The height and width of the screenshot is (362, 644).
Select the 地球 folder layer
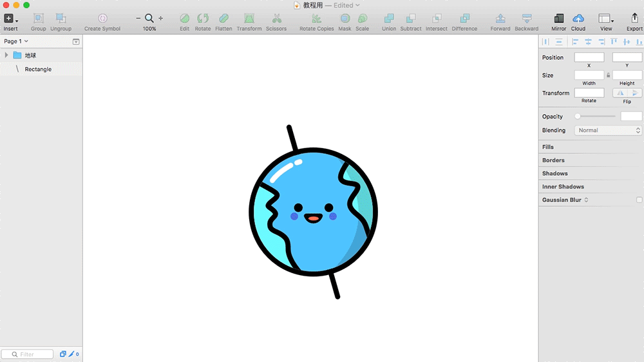click(41, 55)
